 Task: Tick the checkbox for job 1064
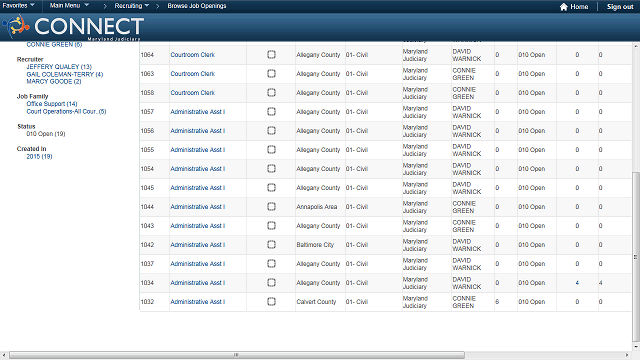coord(271,55)
